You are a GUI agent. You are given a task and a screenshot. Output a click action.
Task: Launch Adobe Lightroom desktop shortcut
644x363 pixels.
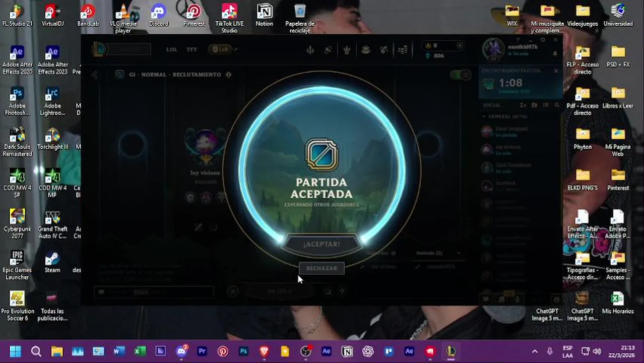(52, 101)
